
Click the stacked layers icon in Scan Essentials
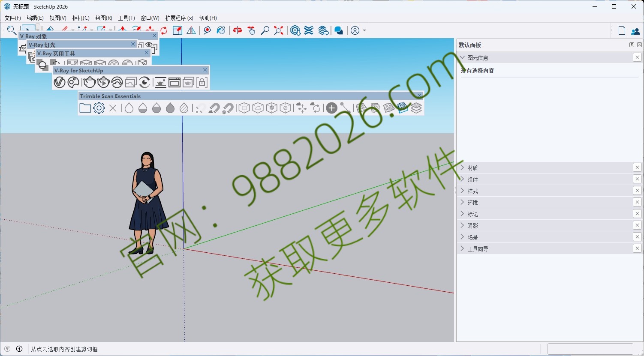point(416,108)
